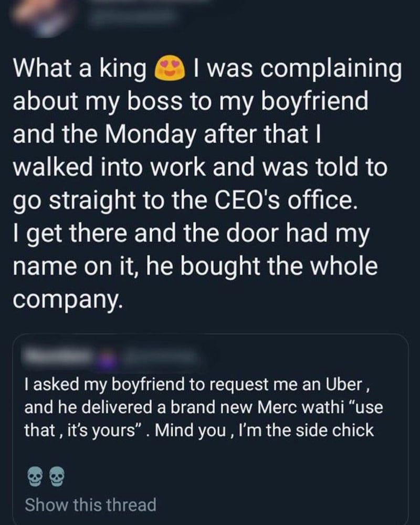This screenshot has height=525, width=420.
Task: Click the line 'go straight to the CEO's office.'
Action: (184, 201)
